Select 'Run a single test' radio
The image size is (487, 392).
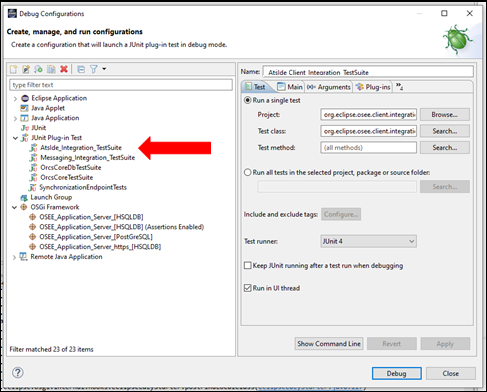click(x=248, y=100)
